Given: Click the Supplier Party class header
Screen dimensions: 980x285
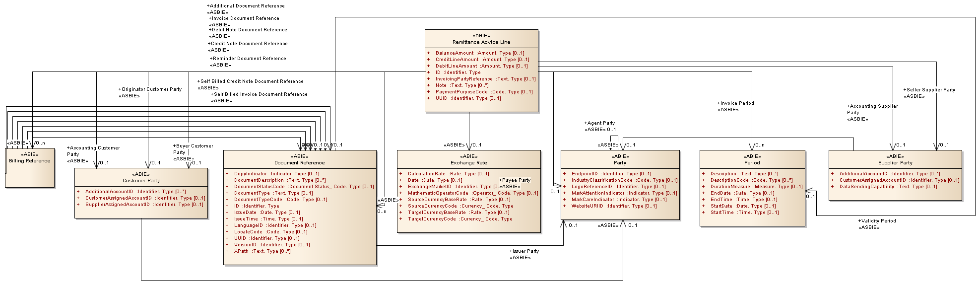Looking at the screenshot, I should pos(895,163).
